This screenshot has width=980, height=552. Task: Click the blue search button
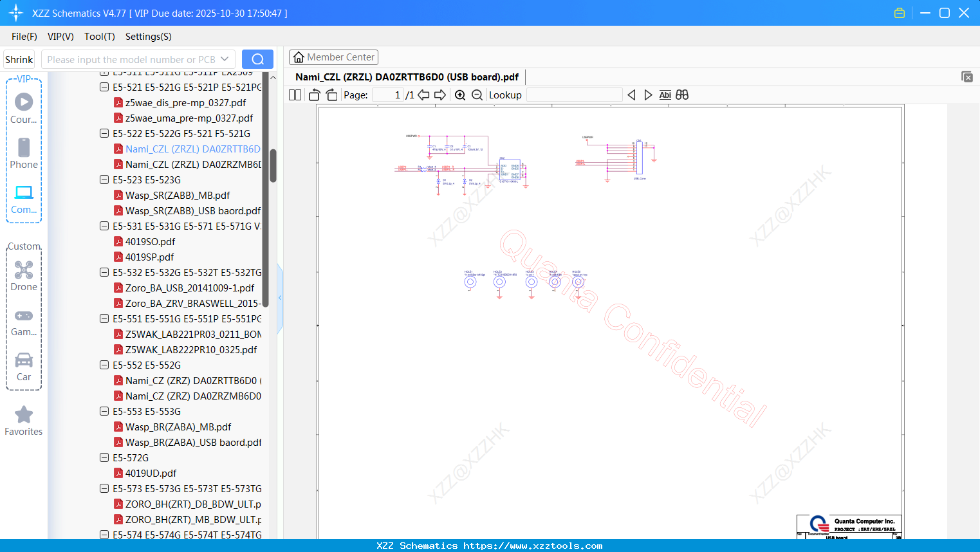257,59
